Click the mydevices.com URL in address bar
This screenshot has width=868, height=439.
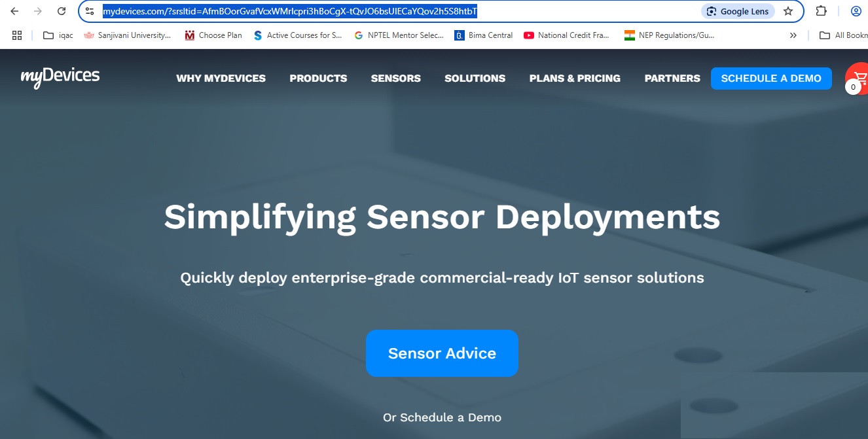(x=289, y=11)
